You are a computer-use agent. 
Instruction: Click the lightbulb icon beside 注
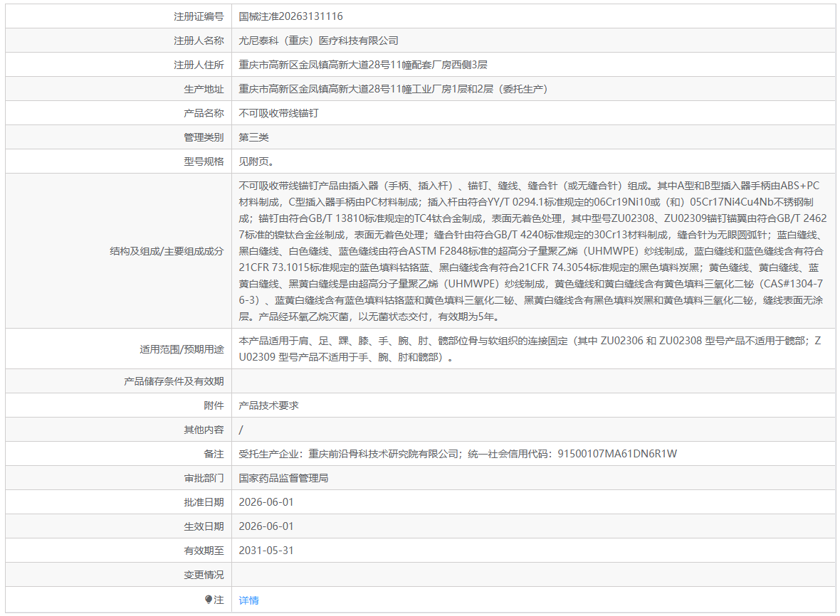[209, 600]
